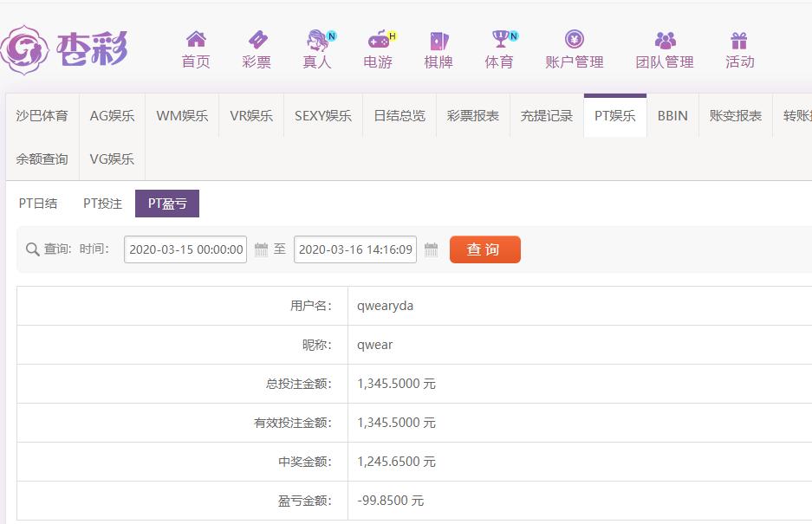
Task: Switch to the SEXY娱乐 tab
Action: coord(323,116)
